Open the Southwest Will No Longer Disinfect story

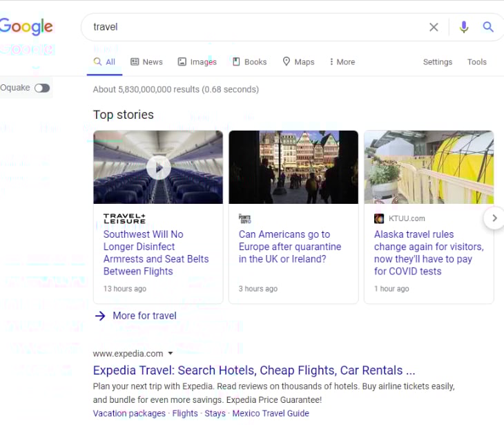pyautogui.click(x=156, y=252)
